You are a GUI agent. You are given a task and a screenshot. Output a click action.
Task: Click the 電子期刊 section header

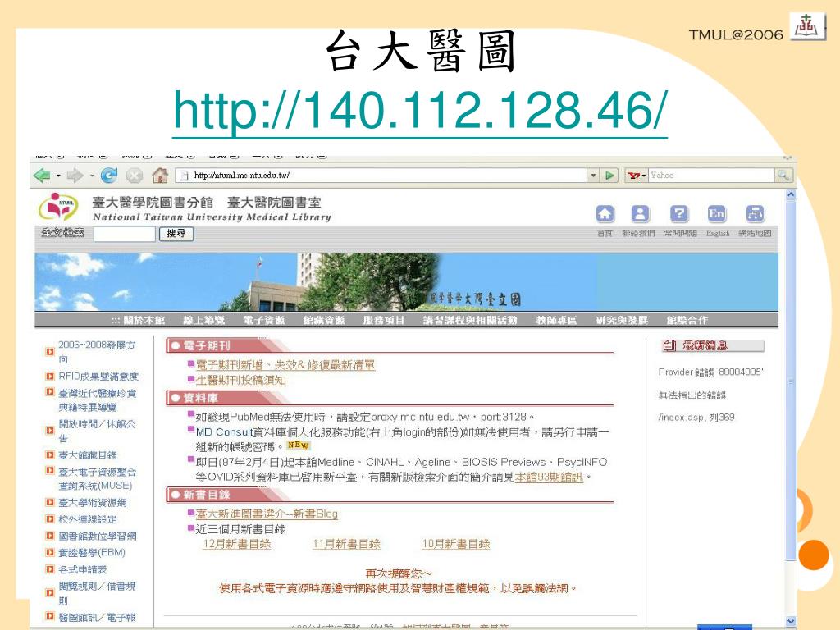pos(390,345)
